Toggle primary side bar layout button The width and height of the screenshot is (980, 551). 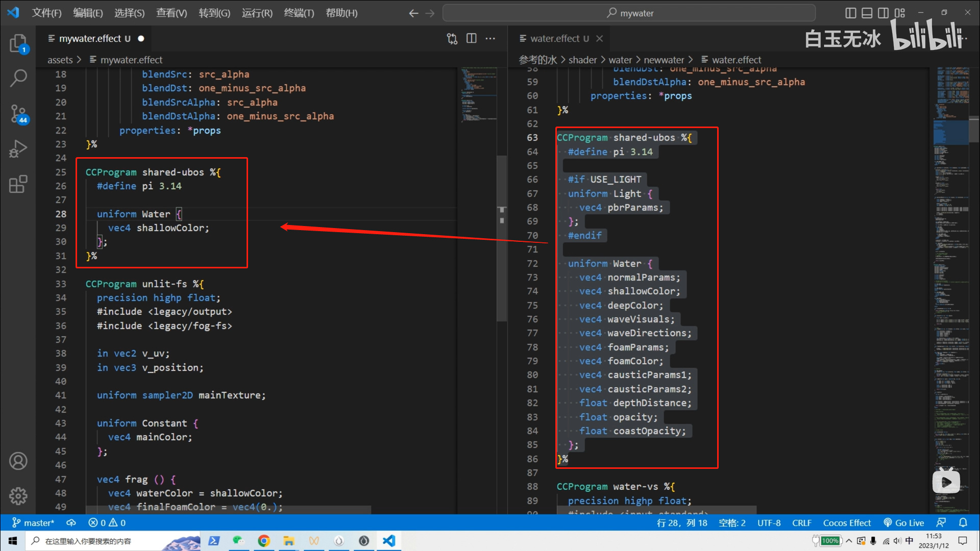(x=850, y=13)
